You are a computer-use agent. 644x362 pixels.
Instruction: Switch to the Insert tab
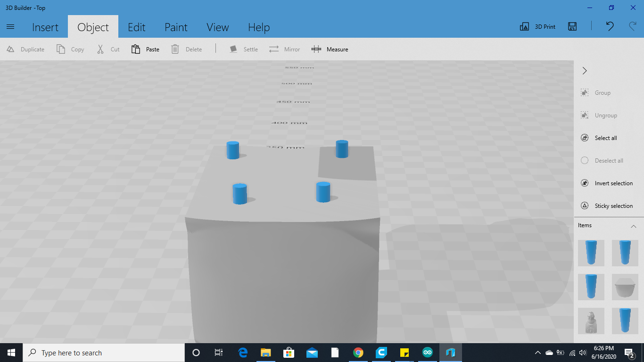[x=45, y=27]
